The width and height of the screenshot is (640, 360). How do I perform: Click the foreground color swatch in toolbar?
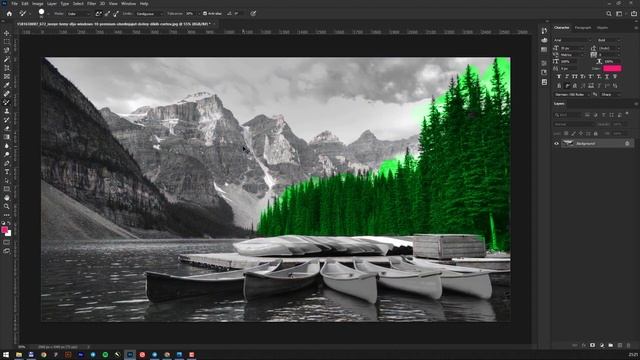4,230
